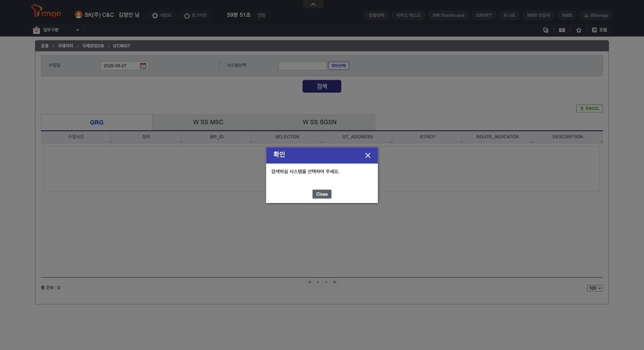Click the Close button in the dialog
This screenshot has width=644, height=350.
point(322,194)
